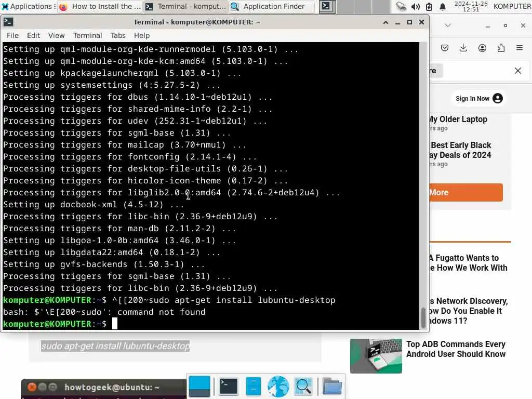The width and height of the screenshot is (532, 399).
Task: Open the 'My Older Laptop' article link
Action: click(x=458, y=119)
